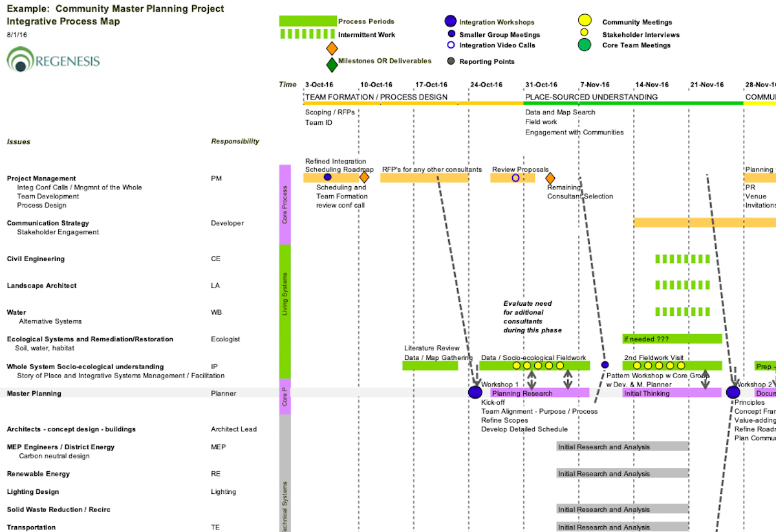Click the solid green Process Periods legend swatch
Viewport: 776px width, 532px height.
click(x=308, y=21)
